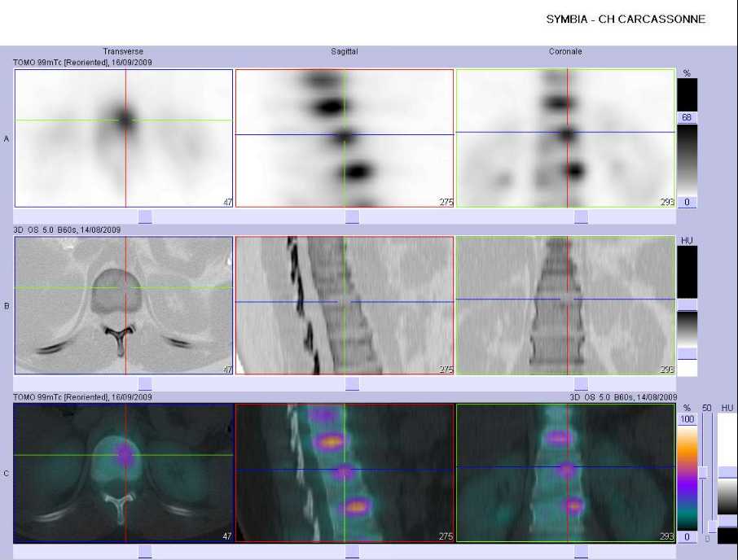This screenshot has width=738, height=560.
Task: Click the row C fused coronal image
Action: 566,473
